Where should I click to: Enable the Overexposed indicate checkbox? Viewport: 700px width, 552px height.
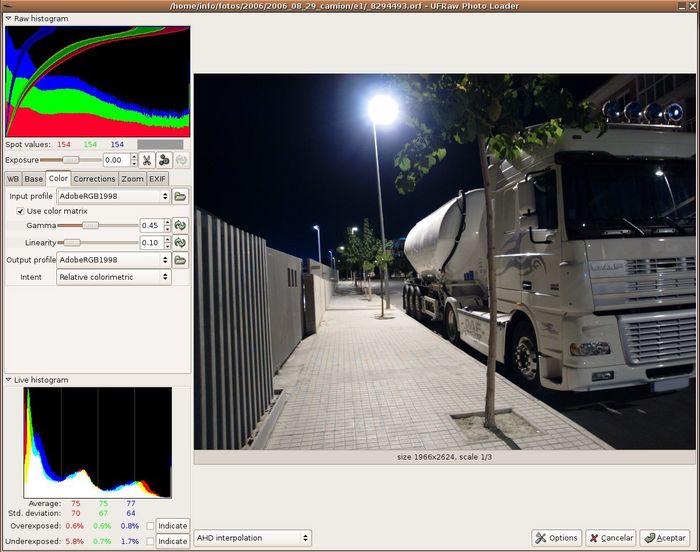[x=150, y=526]
